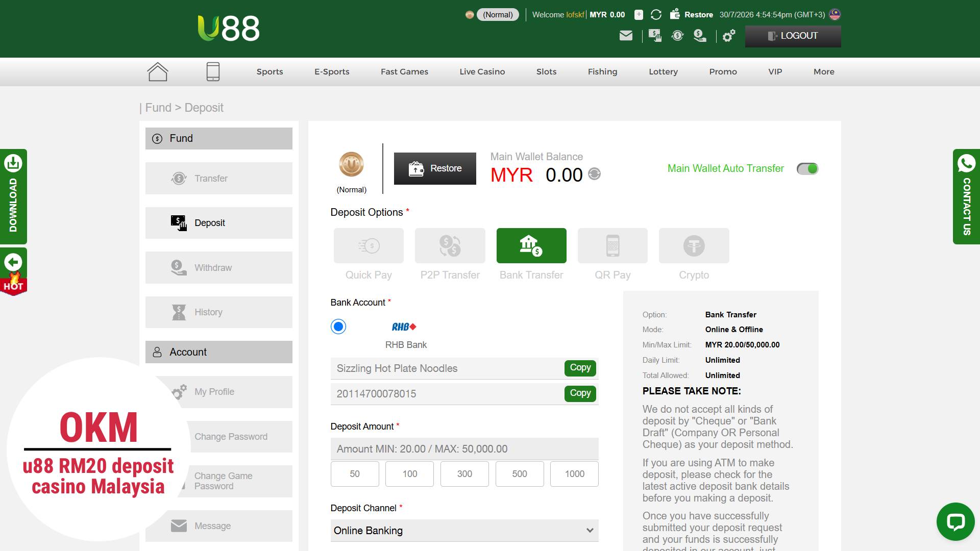Click the Restore button in wallet panel
The height and width of the screenshot is (551, 980).
pos(435,168)
